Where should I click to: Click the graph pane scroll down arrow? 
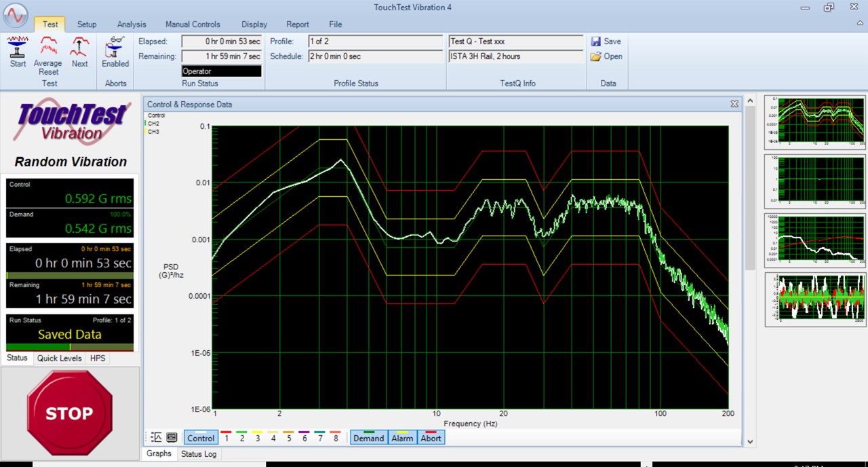(x=750, y=441)
